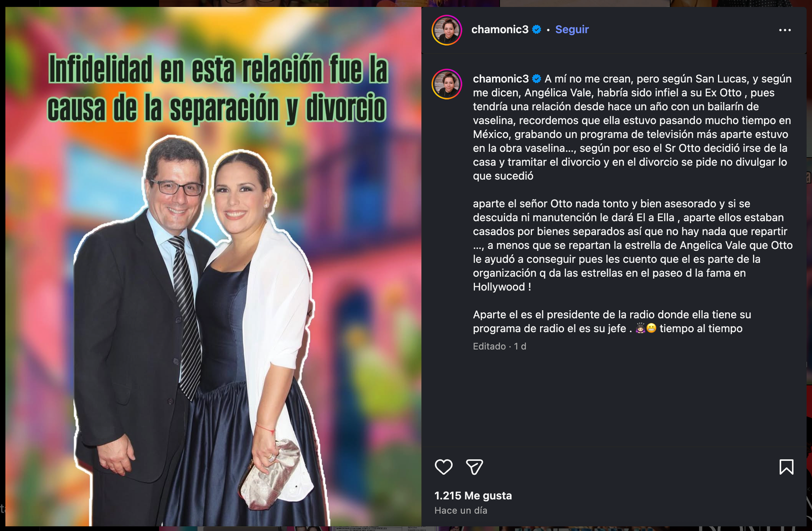Image resolution: width=812 pixels, height=531 pixels.
Task: View who liked via 1.215 Me gusta
Action: 473,495
